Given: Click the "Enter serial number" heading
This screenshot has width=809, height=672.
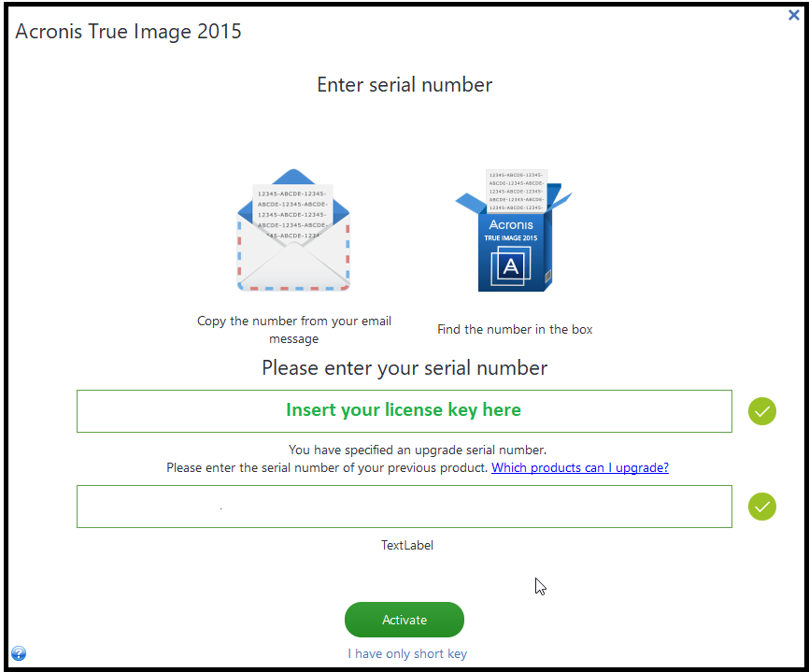Looking at the screenshot, I should click(404, 85).
